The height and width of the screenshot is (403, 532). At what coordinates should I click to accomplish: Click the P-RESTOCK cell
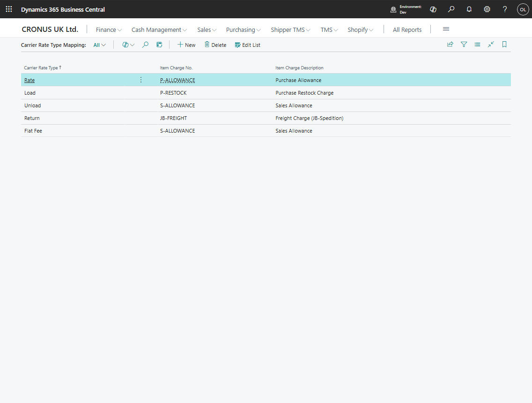(x=173, y=93)
